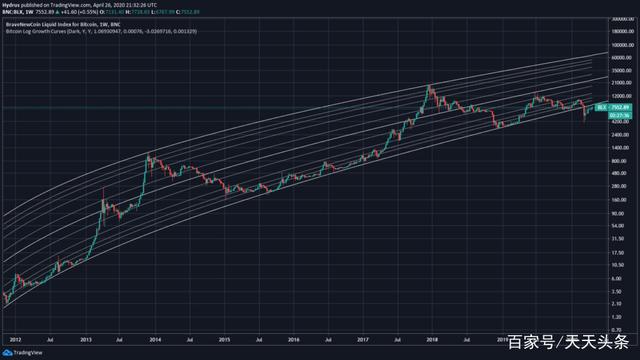This screenshot has width=640, height=360.
Task: Click the 2.10 price axis label
Action: 617,304
